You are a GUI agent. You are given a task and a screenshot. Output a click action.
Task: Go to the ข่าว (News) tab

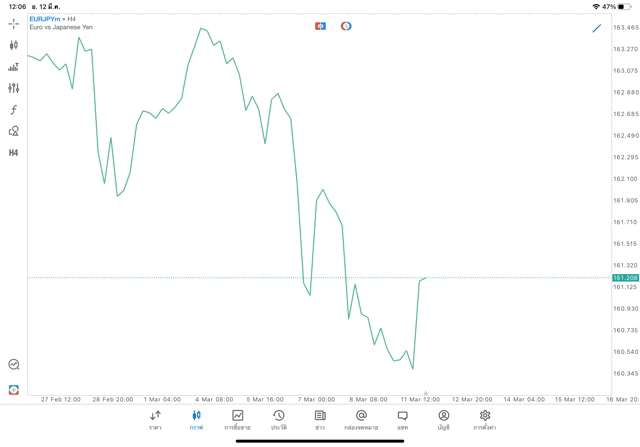pos(320,420)
